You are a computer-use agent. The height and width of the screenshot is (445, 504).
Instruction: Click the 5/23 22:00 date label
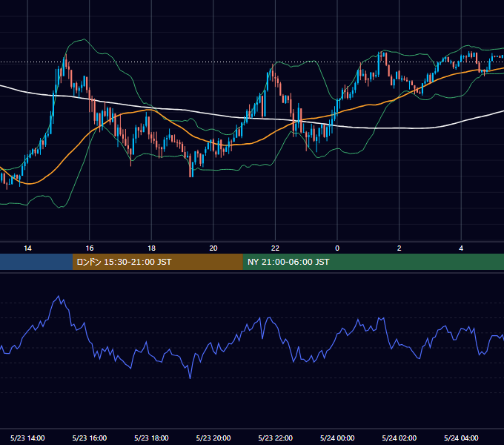coord(276,438)
